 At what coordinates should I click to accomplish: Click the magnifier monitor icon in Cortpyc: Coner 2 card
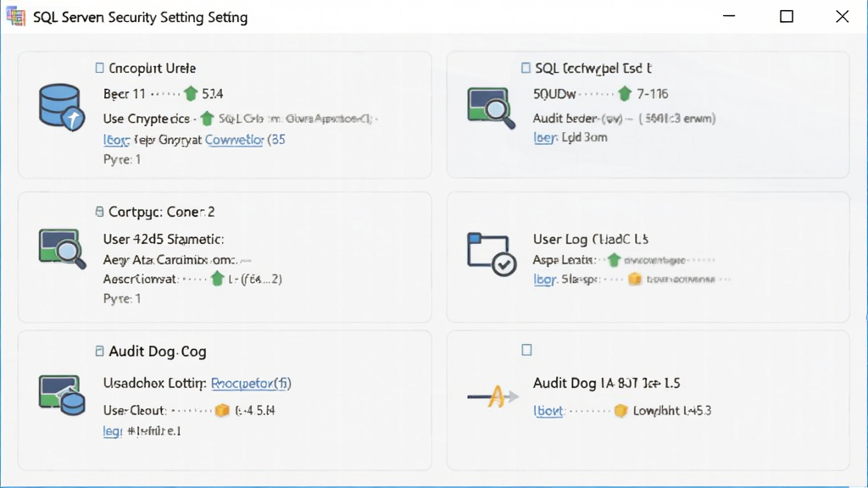click(62, 248)
